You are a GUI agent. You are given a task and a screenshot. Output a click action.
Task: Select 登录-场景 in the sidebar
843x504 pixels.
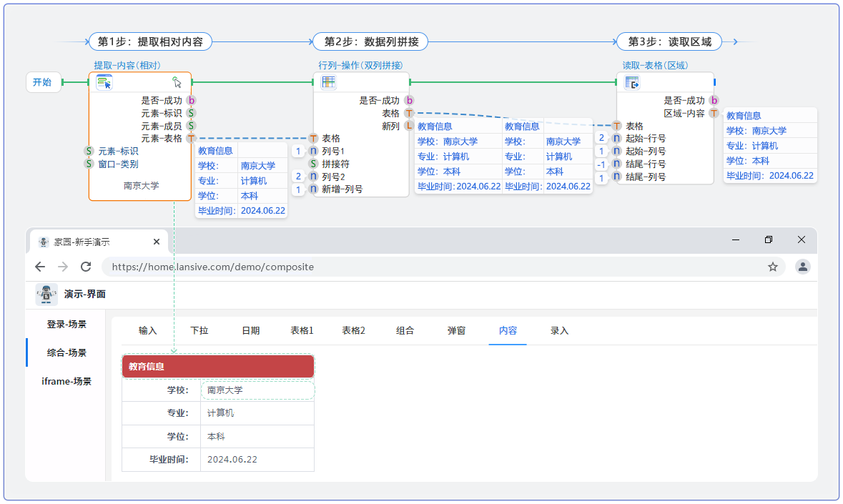tap(66, 324)
